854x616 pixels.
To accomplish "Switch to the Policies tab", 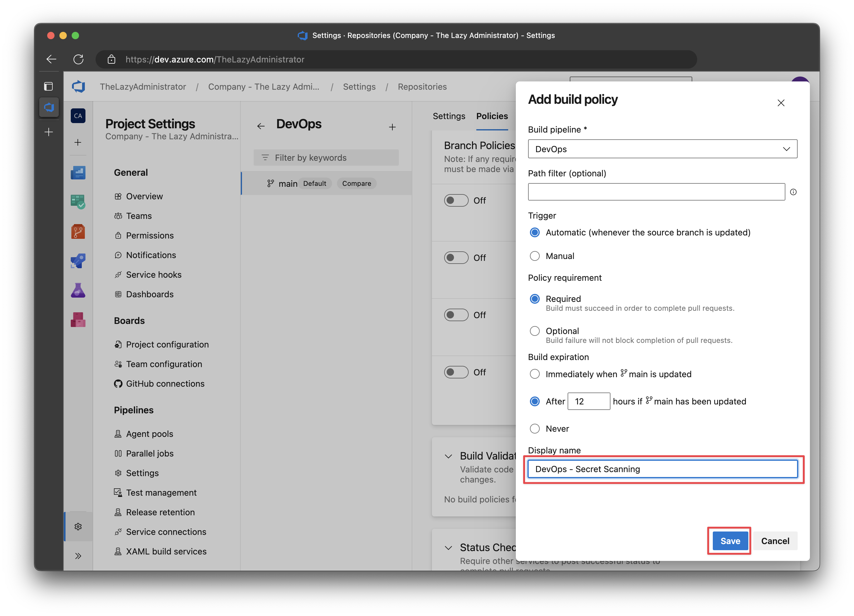I will coord(492,116).
